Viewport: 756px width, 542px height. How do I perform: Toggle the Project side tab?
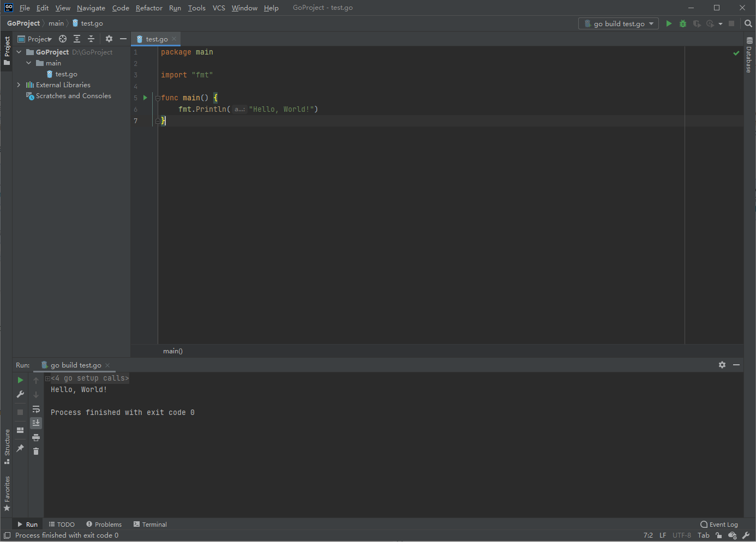point(7,51)
